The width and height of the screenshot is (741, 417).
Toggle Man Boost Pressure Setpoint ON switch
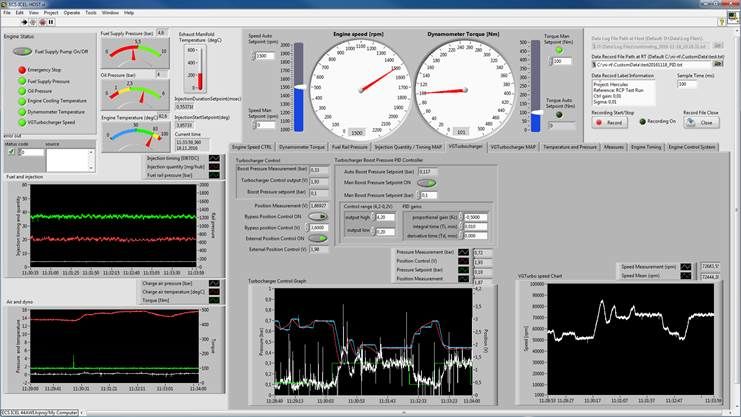tap(426, 183)
